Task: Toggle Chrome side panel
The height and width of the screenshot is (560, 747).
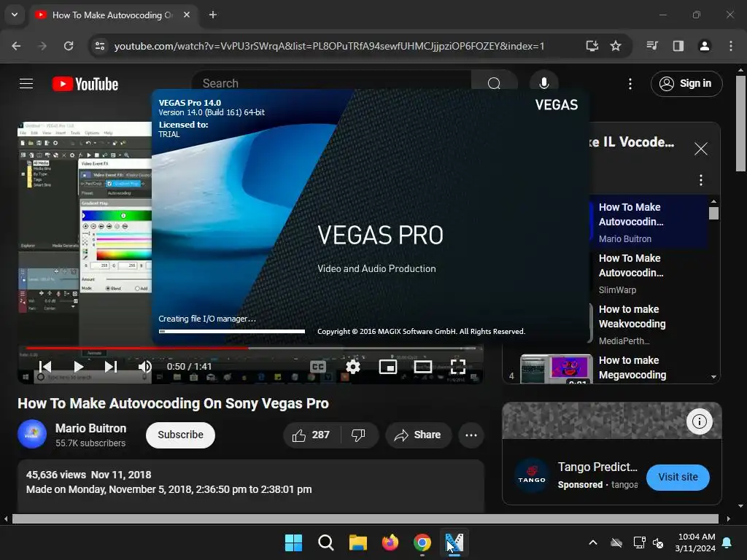Action: click(x=678, y=46)
